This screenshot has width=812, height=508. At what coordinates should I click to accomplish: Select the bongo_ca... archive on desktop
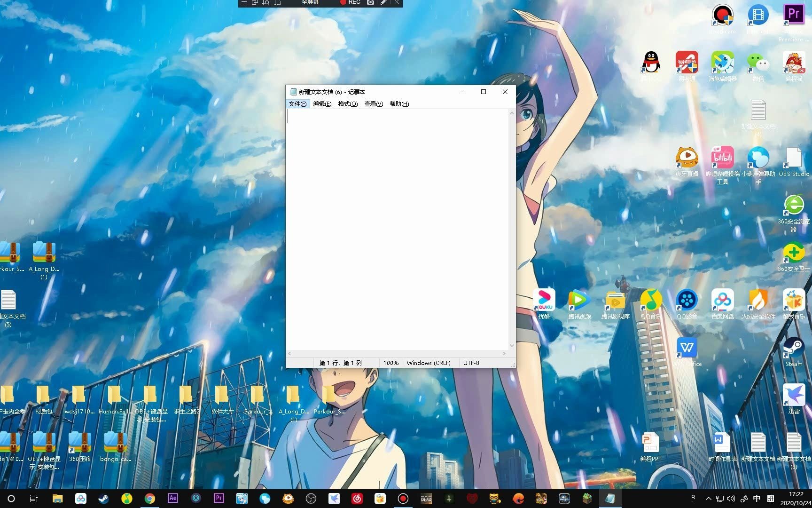115,446
